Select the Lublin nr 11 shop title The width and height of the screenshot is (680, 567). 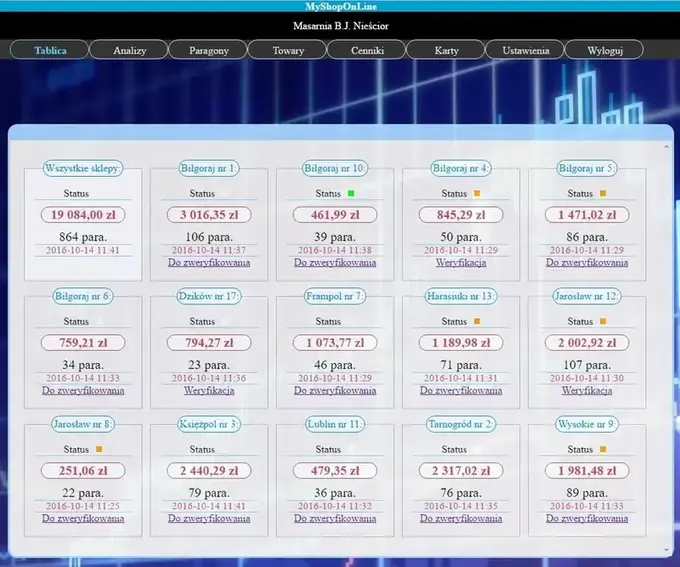[335, 424]
